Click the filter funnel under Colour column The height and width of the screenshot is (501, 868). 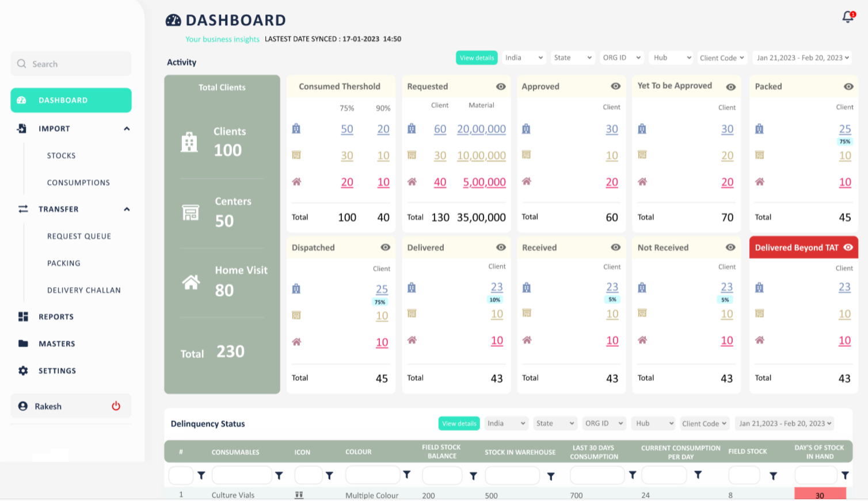(x=407, y=475)
